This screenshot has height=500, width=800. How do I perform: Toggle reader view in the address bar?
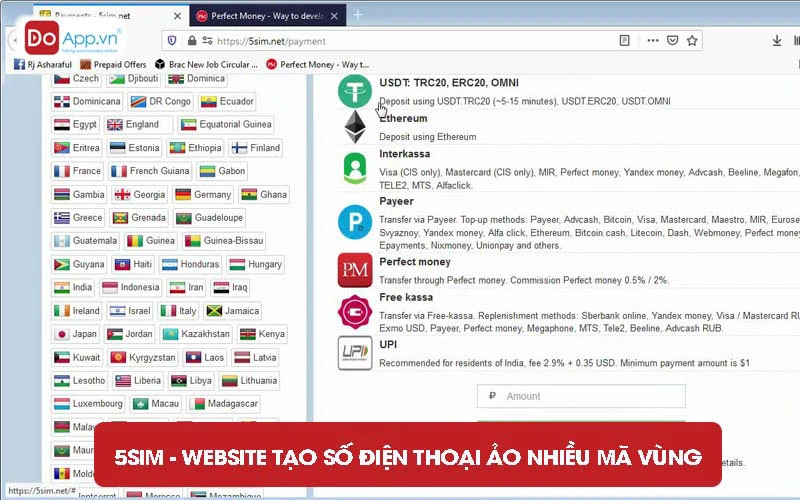[624, 41]
